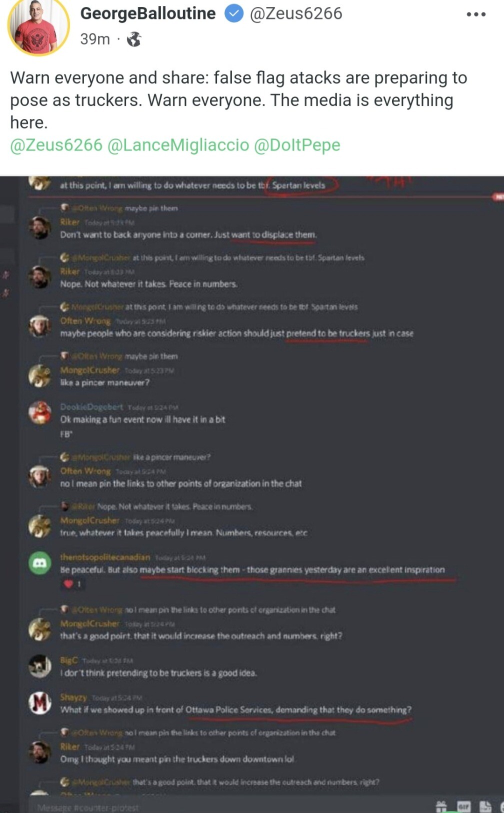
Task: Tap the globe public-visibility icon
Action: 134,39
